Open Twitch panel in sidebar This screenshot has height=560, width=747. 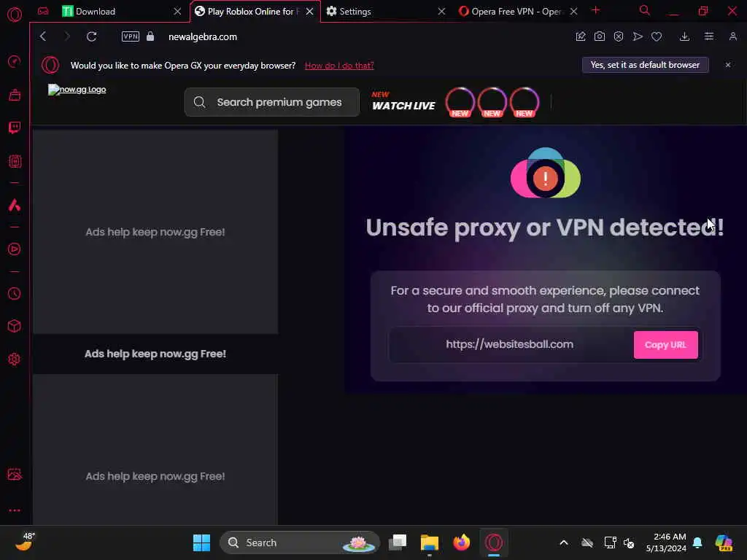[15, 128]
